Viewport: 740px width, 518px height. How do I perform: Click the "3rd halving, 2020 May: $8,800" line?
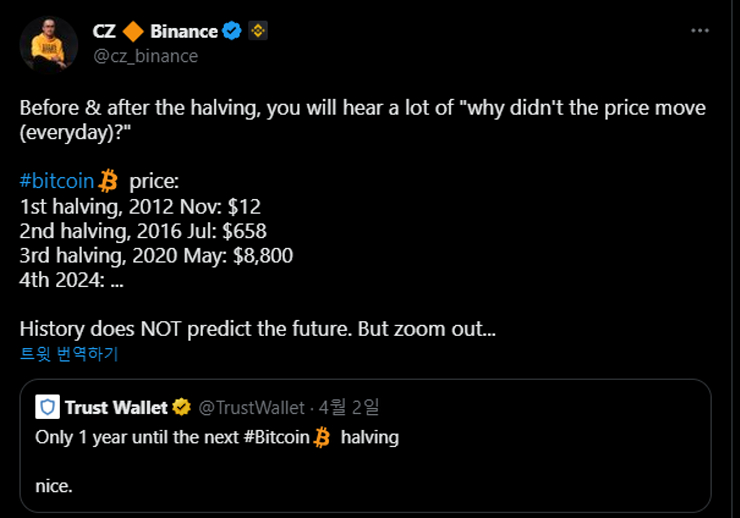(156, 255)
